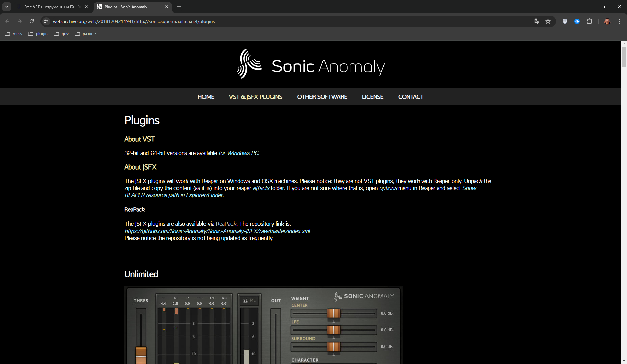Screen dimensions: 627x364
Task: Open the gov bookmarks folder
Action: 61,34
